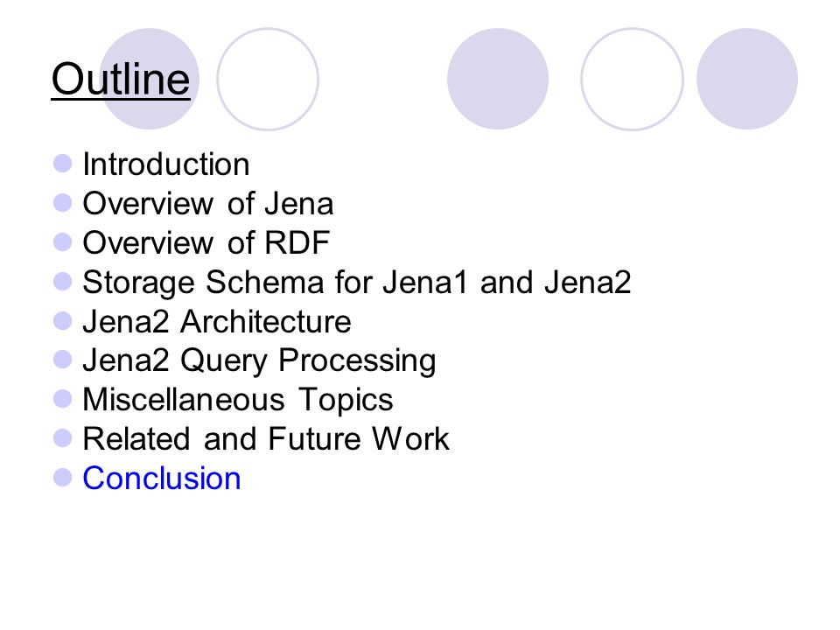
Task: Click the bullet dot beside Related and Future Work
Action: point(63,438)
